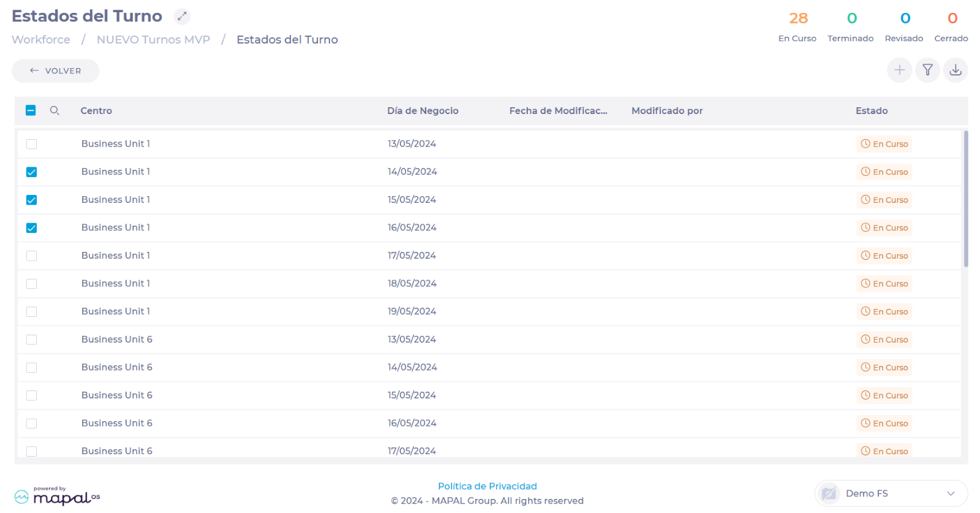Open the Politica de Privacidad link

pos(487,486)
